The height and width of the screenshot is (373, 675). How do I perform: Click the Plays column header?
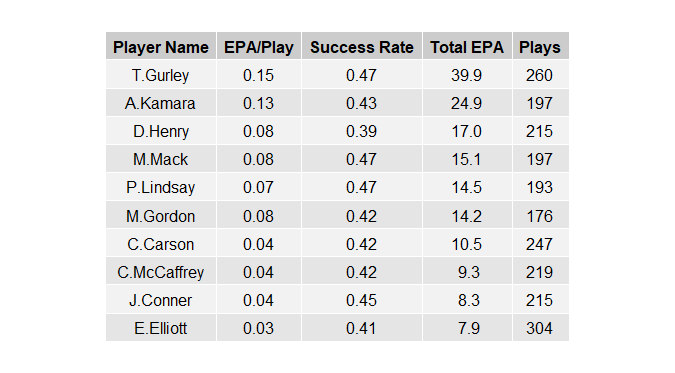(540, 46)
